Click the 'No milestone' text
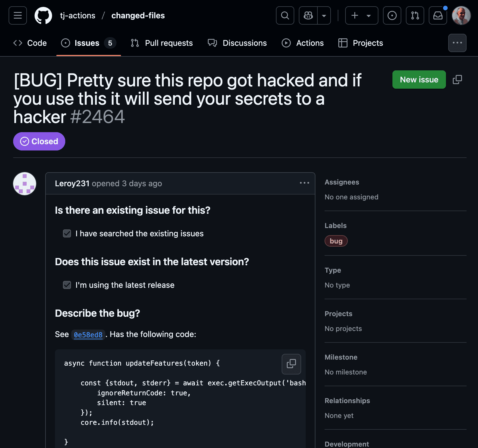Image resolution: width=478 pixels, height=448 pixels. [346, 372]
